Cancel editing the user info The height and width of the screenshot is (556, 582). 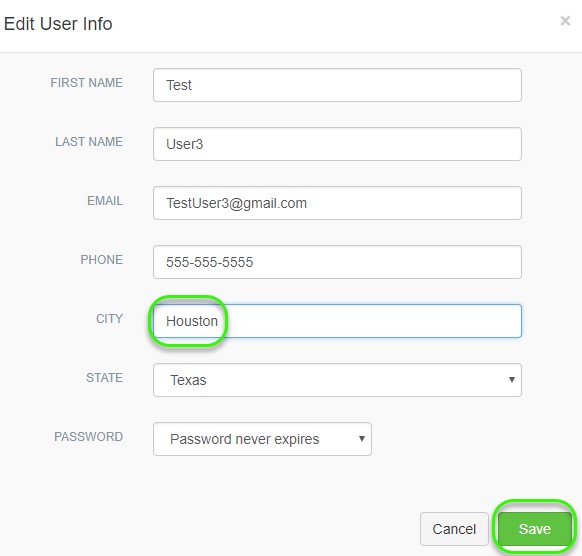click(454, 529)
